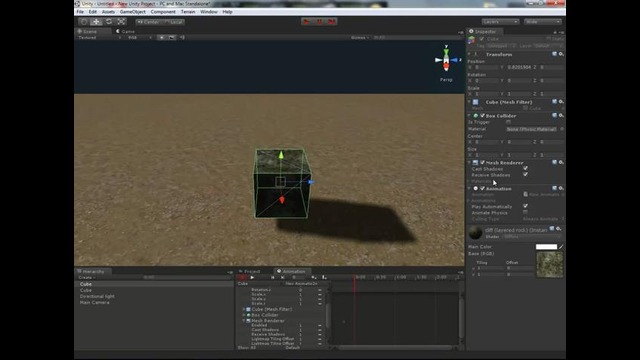Toggle the Receive Shadows checkbox
This screenshot has height=360, width=640.
tap(525, 175)
